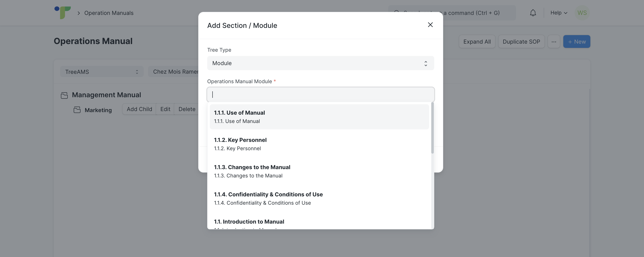The width and height of the screenshot is (644, 257).
Task: Close the Add Section / Module dialog
Action: click(x=430, y=25)
